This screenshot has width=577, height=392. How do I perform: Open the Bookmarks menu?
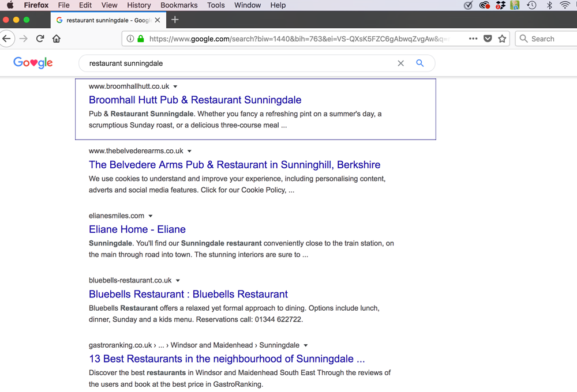click(x=179, y=5)
